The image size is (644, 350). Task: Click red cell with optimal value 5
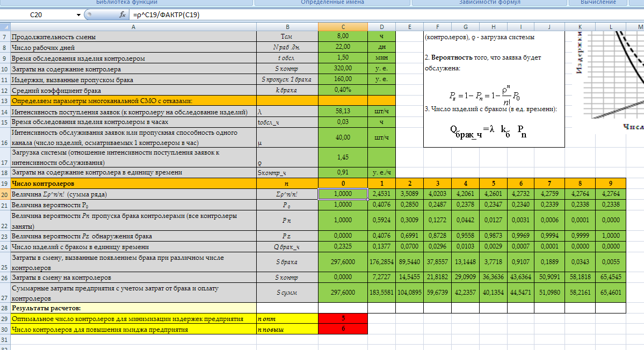[x=343, y=318]
